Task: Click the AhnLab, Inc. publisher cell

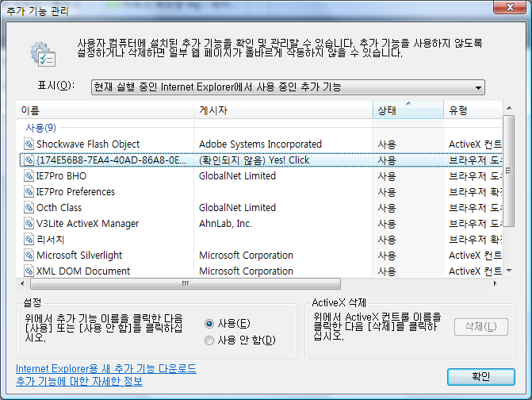Action: tap(225, 224)
